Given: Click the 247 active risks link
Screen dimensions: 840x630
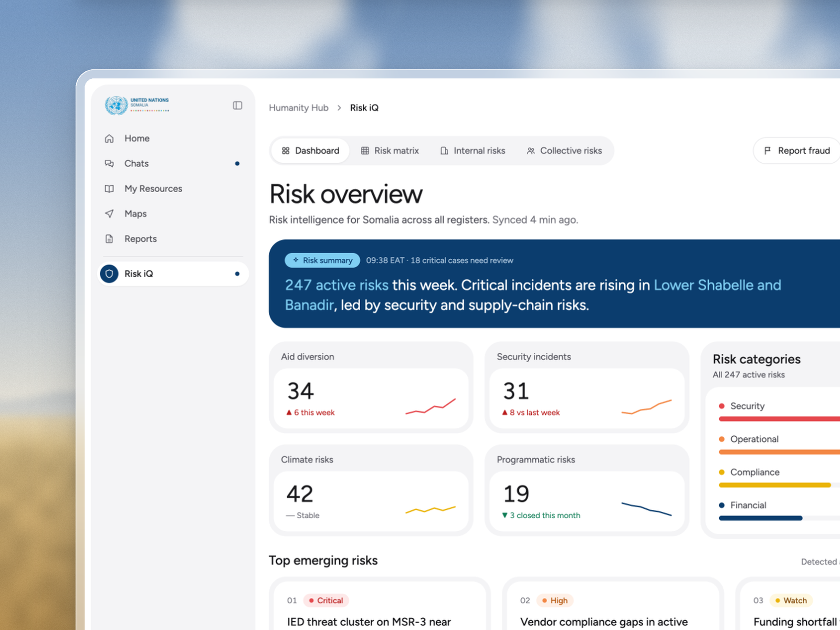Looking at the screenshot, I should coord(337,285).
